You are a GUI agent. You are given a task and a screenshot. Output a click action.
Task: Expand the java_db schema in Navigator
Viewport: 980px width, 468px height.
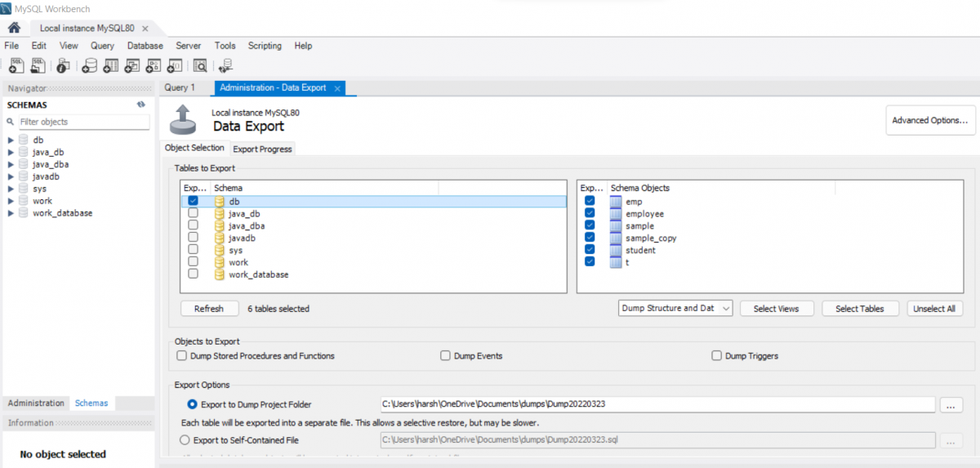11,152
